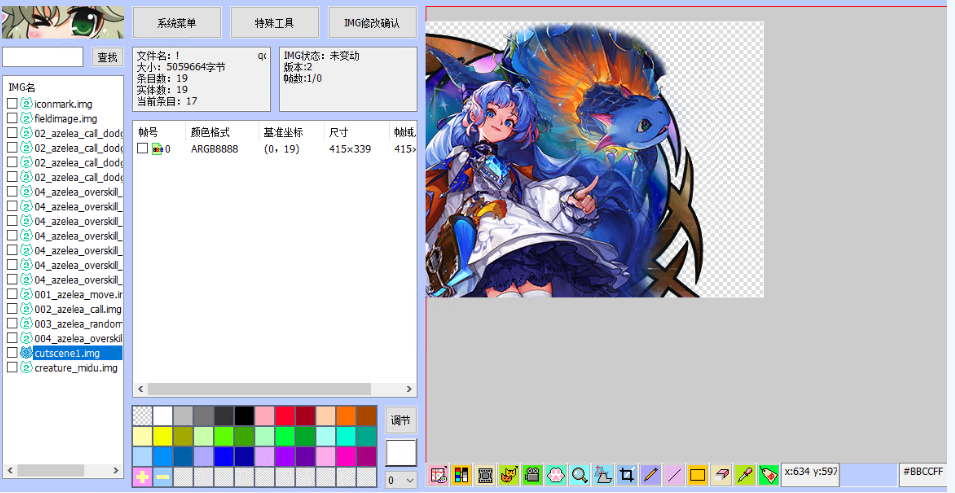Click the stamp tool icon beside crop

(603, 474)
